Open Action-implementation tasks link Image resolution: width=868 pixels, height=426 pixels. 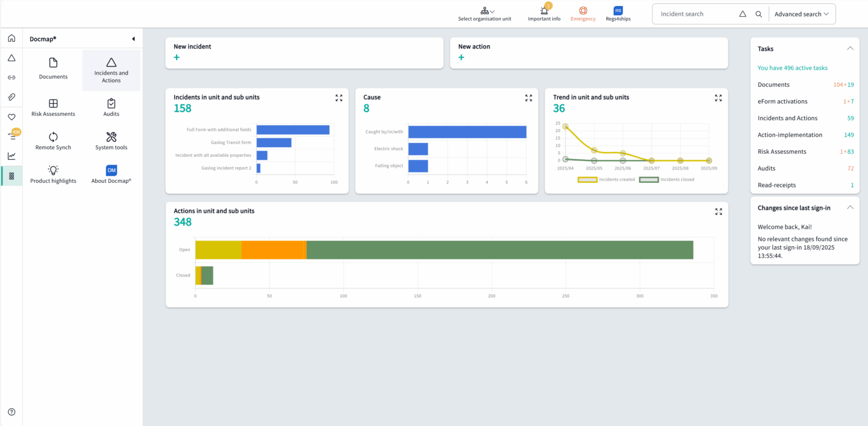coord(790,135)
